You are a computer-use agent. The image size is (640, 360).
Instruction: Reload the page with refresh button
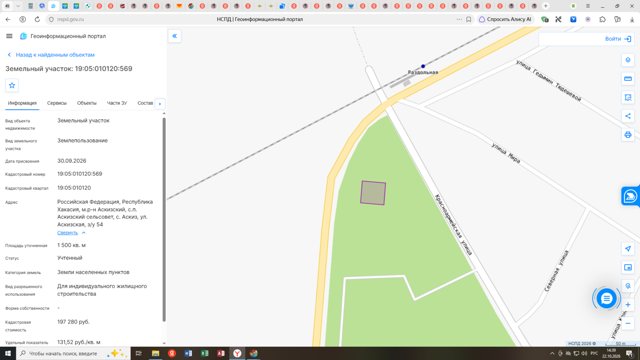tap(37, 19)
